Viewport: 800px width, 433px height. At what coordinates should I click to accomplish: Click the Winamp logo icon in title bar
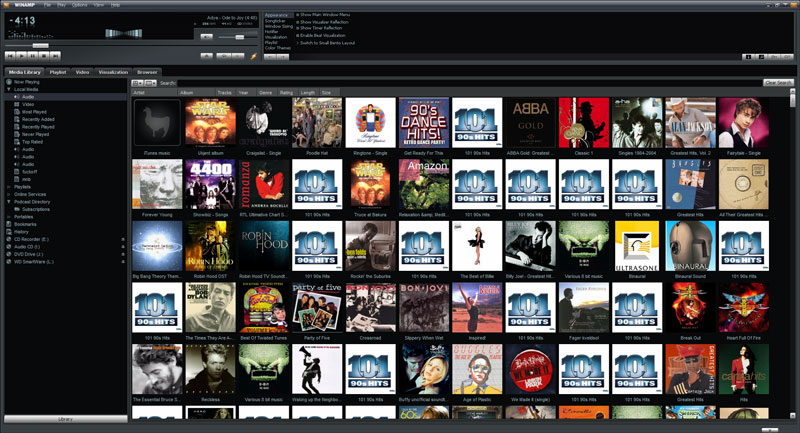pos(6,5)
